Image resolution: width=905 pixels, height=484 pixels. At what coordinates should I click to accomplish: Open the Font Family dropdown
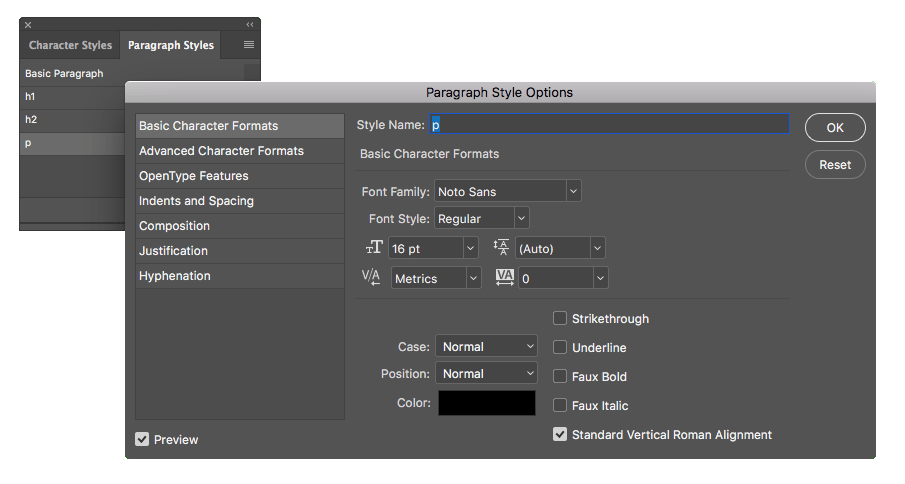pos(507,191)
